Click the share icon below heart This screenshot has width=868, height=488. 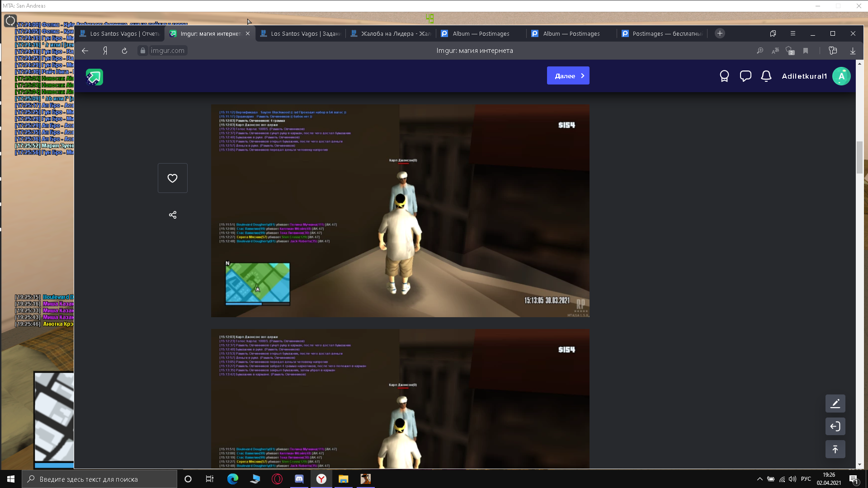172,215
